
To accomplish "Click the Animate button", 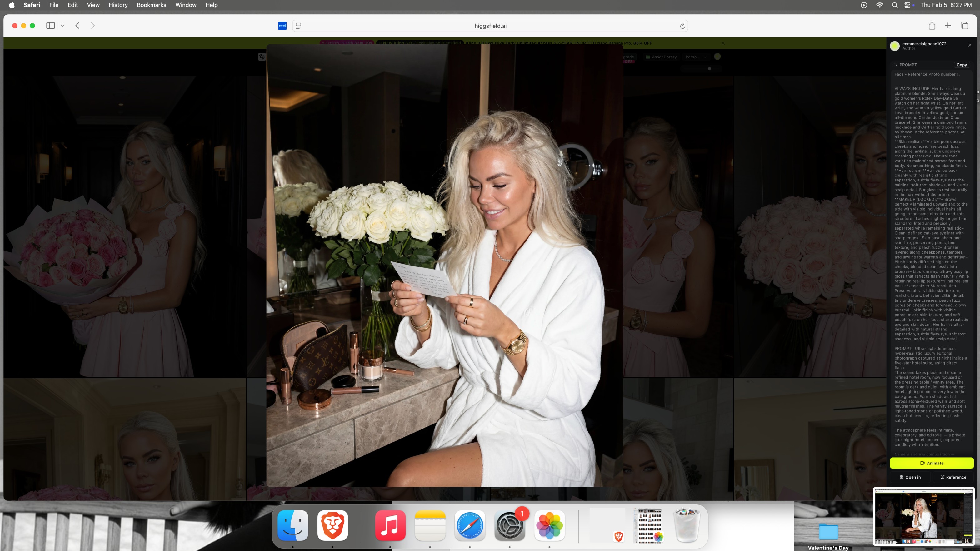I will coord(931,463).
